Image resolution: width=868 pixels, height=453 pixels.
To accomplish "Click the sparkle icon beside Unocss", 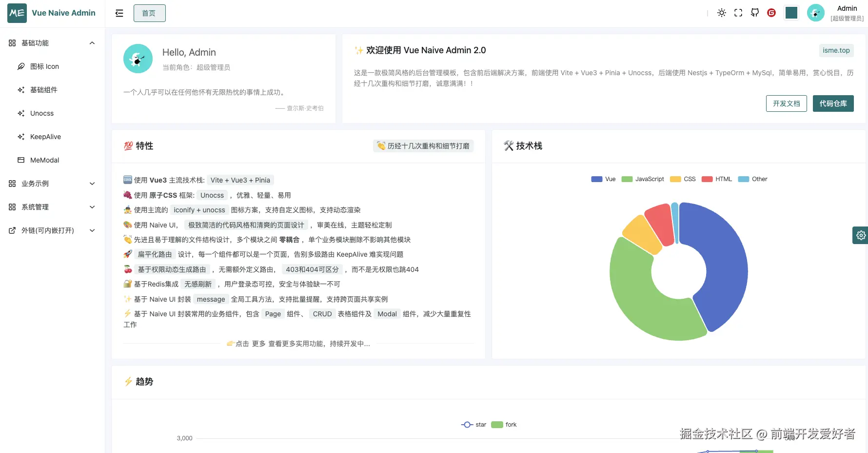I will [21, 113].
